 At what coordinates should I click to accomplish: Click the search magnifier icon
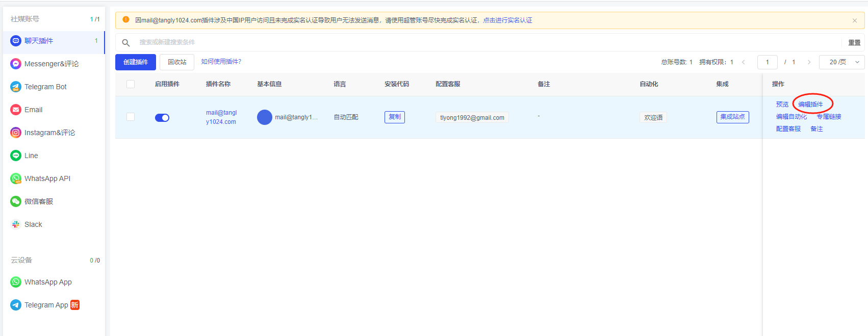(x=126, y=43)
